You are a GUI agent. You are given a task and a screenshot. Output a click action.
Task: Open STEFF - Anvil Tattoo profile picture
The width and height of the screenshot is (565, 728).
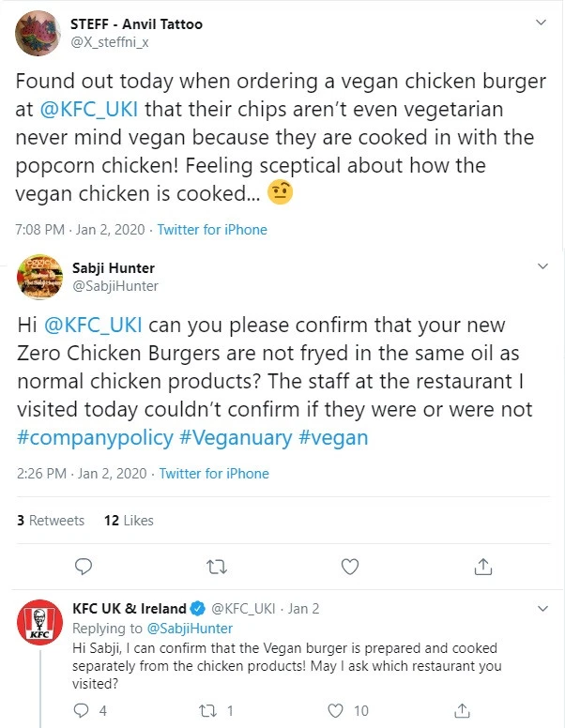40,33
